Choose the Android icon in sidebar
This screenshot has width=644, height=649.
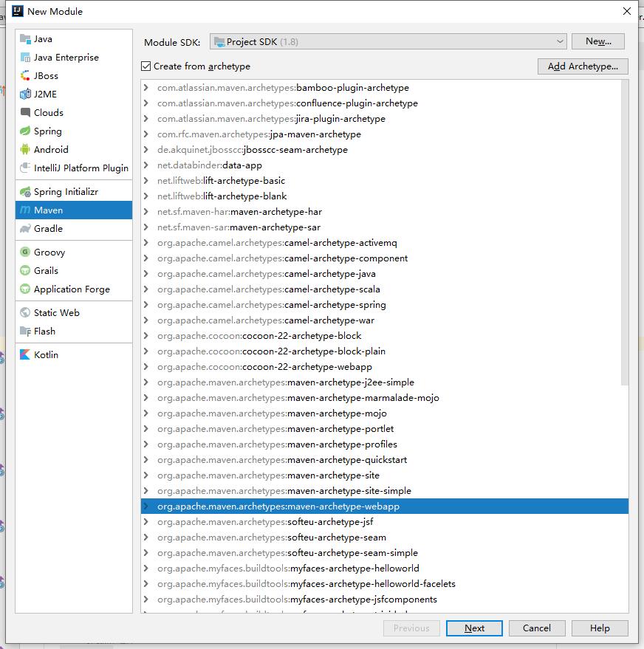26,150
